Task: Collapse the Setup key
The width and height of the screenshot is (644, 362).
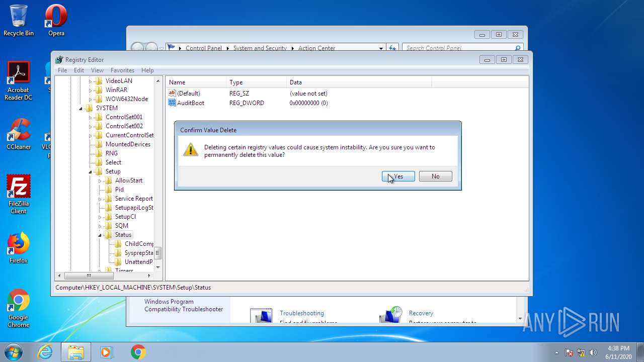Action: tap(91, 171)
